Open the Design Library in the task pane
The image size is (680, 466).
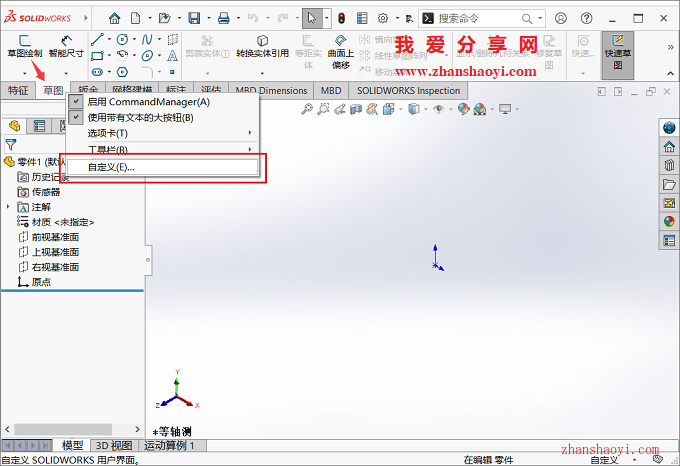click(x=669, y=165)
